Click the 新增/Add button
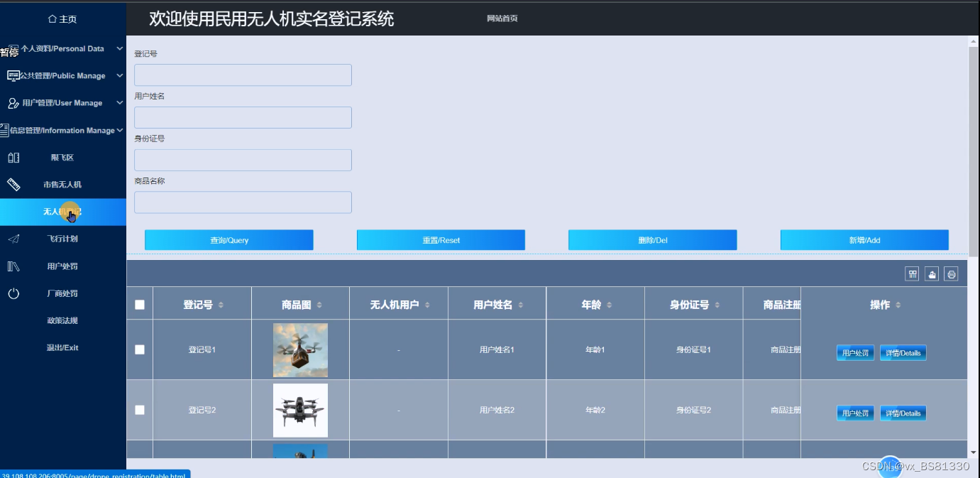This screenshot has width=980, height=478. click(x=864, y=240)
